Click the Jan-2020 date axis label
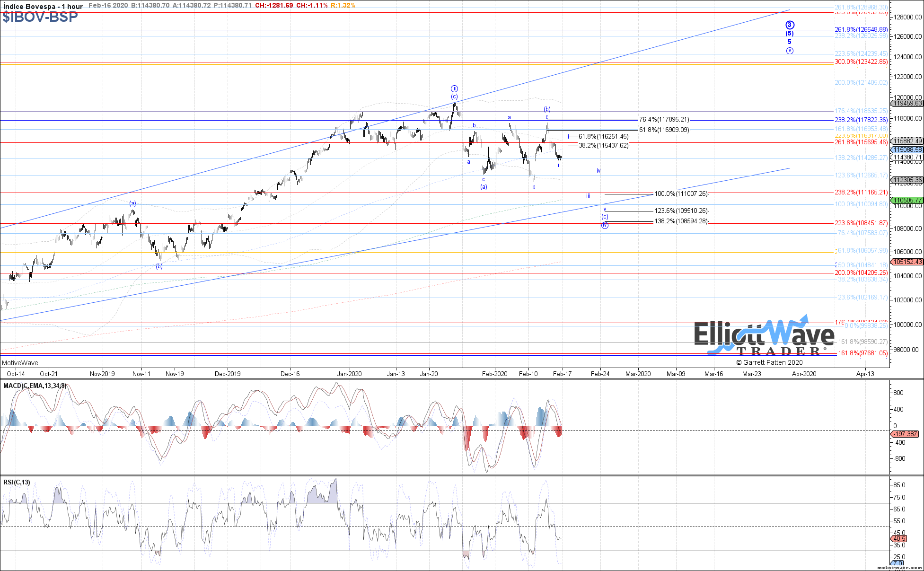The width and height of the screenshot is (924, 571). point(349,374)
